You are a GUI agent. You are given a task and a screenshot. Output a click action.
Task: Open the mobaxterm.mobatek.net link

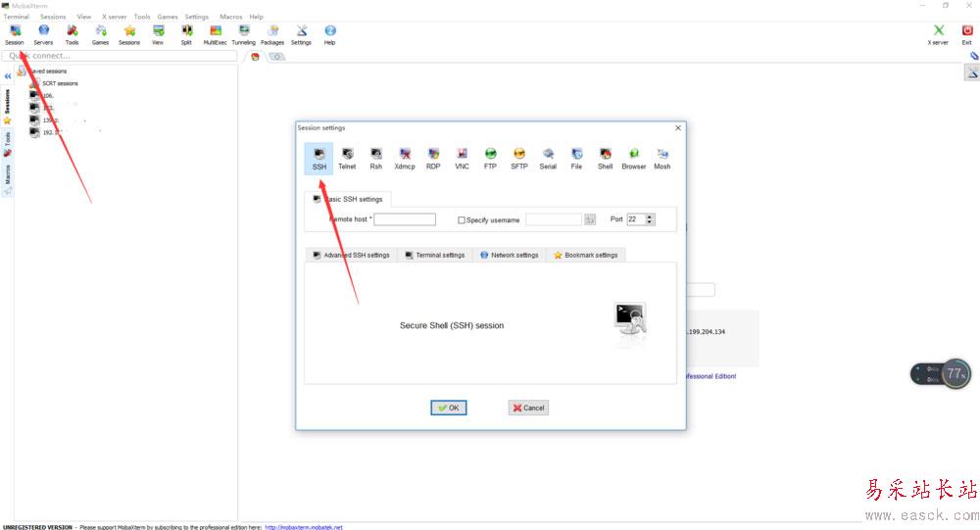pos(304,527)
